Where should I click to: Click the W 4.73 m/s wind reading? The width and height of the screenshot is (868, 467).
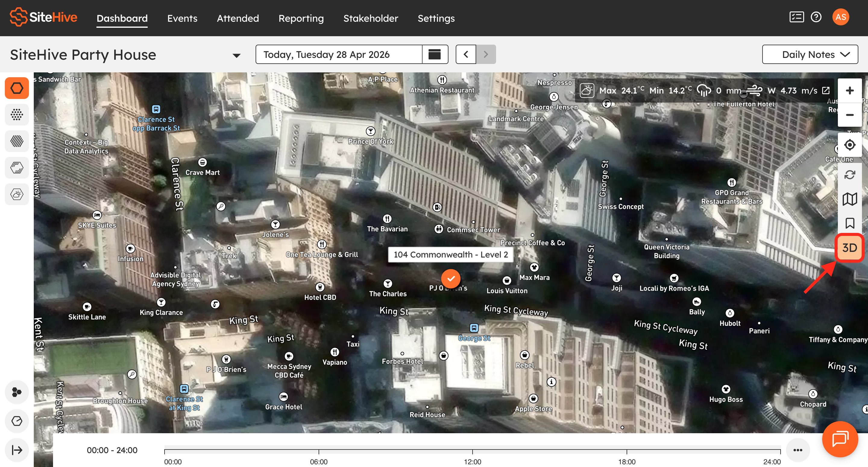point(792,91)
